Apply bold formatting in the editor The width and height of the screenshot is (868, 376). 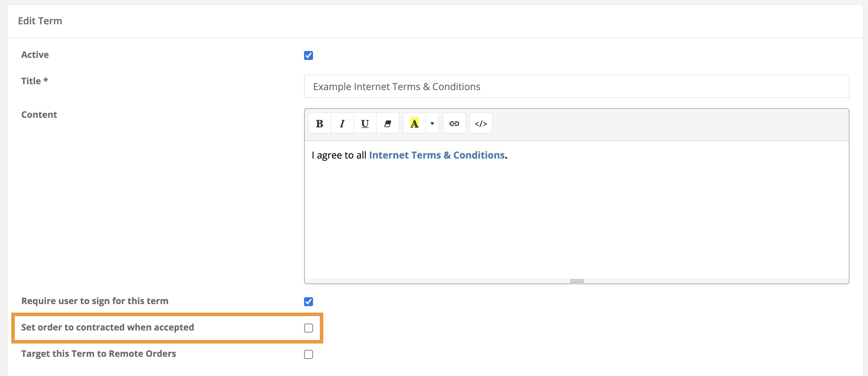tap(319, 123)
